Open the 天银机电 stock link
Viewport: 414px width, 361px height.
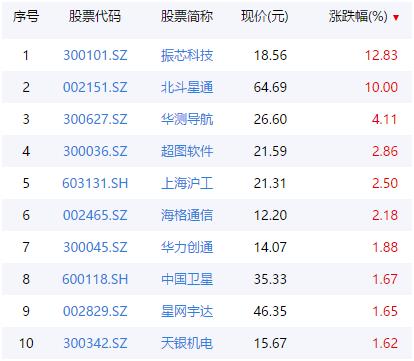(x=187, y=343)
